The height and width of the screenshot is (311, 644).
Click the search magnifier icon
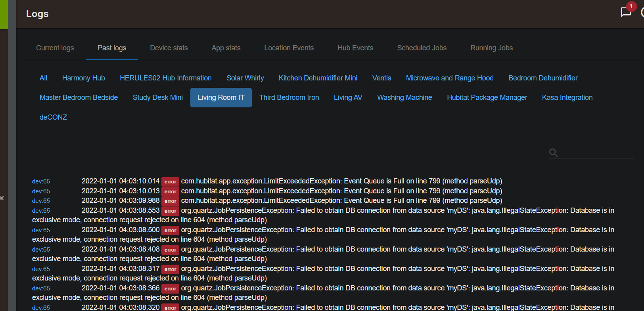(x=553, y=153)
